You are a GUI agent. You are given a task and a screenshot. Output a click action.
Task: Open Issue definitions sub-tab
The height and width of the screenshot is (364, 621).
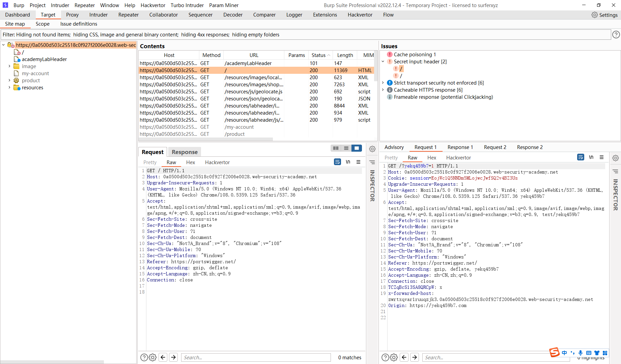point(79,24)
